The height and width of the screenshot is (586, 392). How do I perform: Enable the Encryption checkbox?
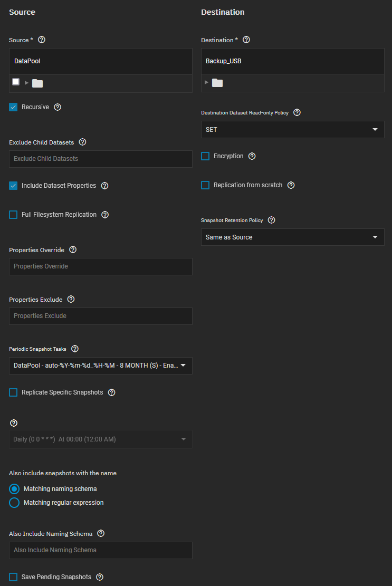206,156
